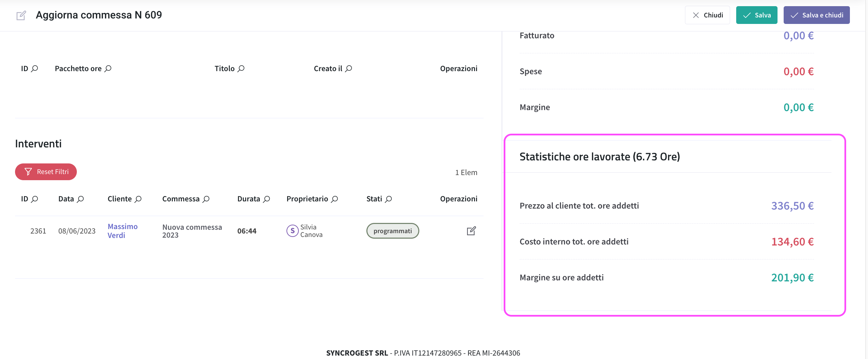This screenshot has width=868, height=359.
Task: Click the search icon beside Proprietario column
Action: 335,199
